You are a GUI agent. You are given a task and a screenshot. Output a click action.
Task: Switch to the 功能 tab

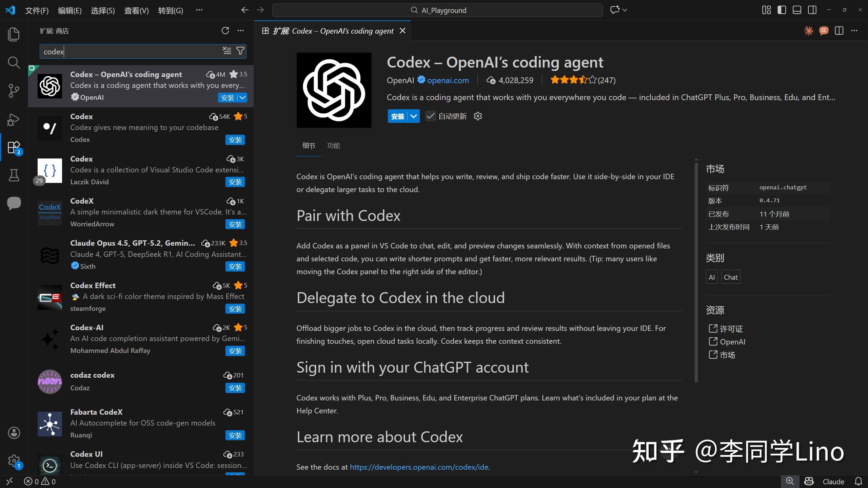[x=333, y=146]
